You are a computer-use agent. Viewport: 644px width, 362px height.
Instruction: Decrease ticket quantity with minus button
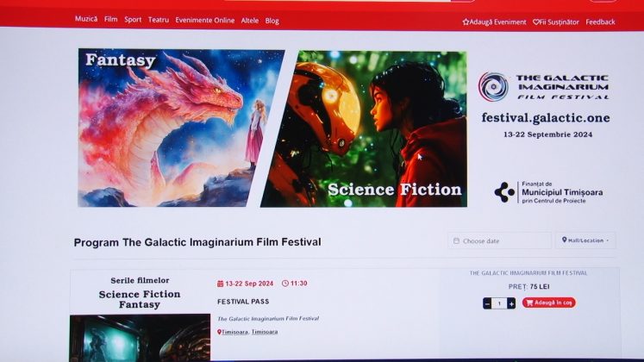[487, 303]
